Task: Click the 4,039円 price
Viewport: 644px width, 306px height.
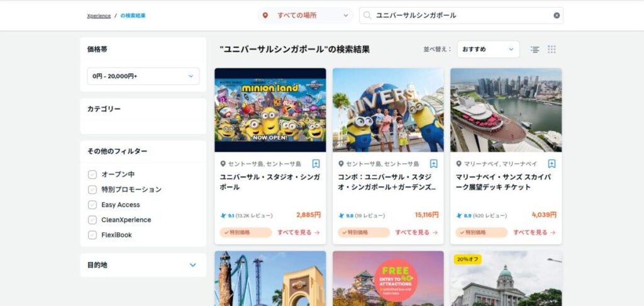Action: coord(544,215)
